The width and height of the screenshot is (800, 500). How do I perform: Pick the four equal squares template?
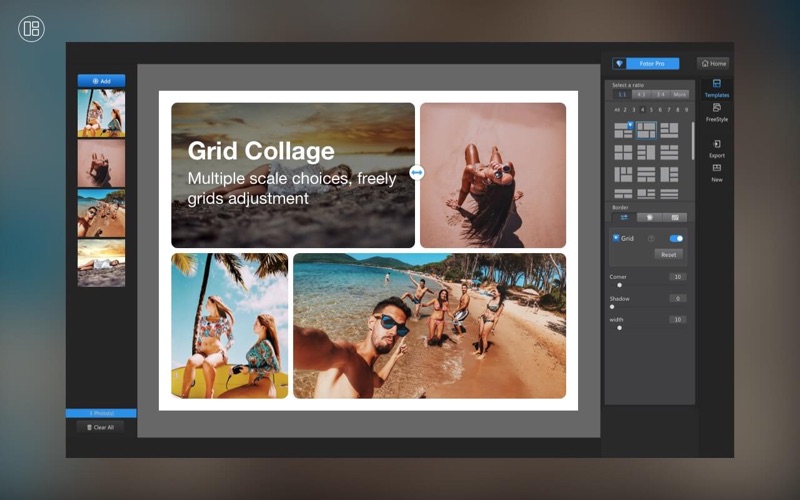click(623, 152)
